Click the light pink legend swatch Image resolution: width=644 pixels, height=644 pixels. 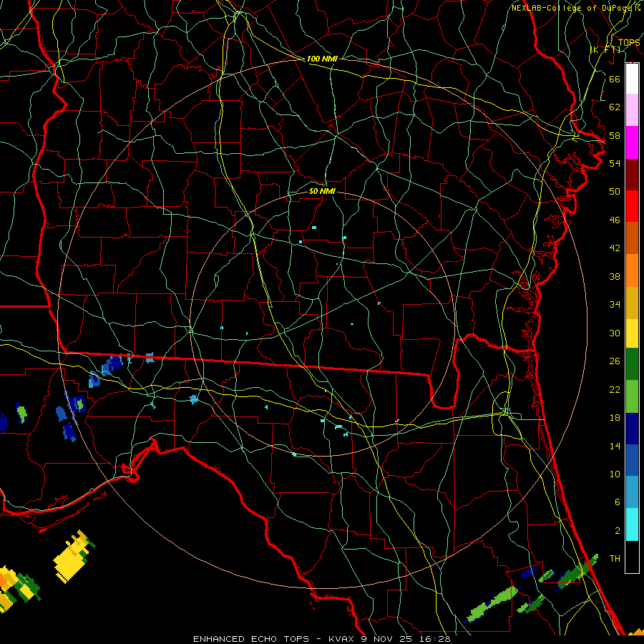coord(632,109)
